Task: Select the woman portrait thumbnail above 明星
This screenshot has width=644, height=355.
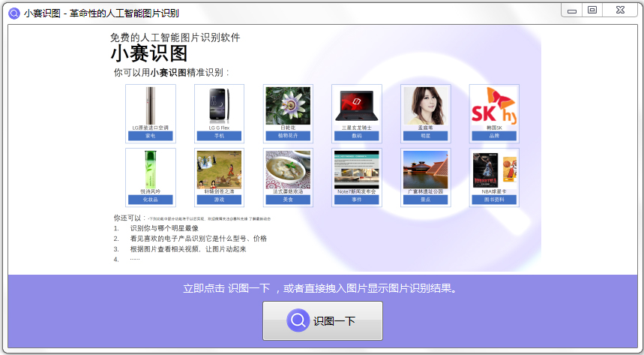Action: [426, 106]
